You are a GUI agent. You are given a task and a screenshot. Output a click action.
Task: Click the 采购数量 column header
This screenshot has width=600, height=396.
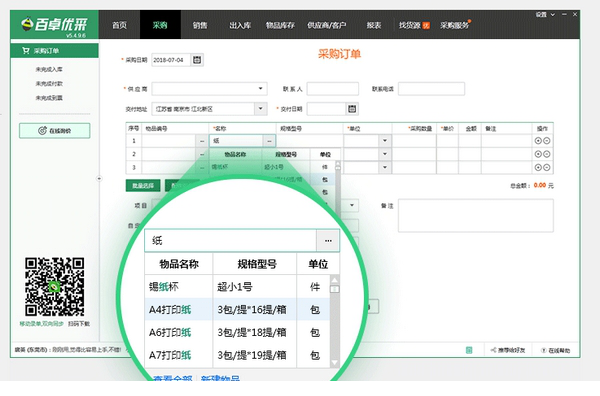[x=420, y=129]
